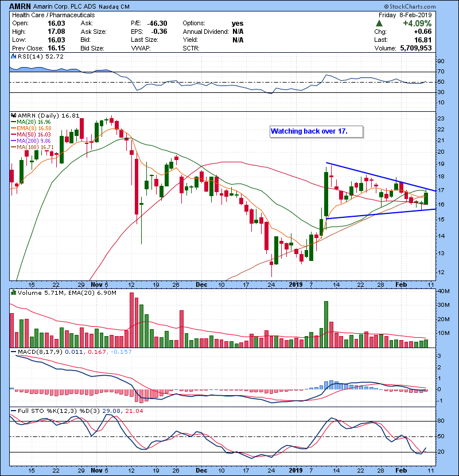The height and width of the screenshot is (476, 459).
Task: Click the 'VWAP:' field label
Action: (x=141, y=48)
